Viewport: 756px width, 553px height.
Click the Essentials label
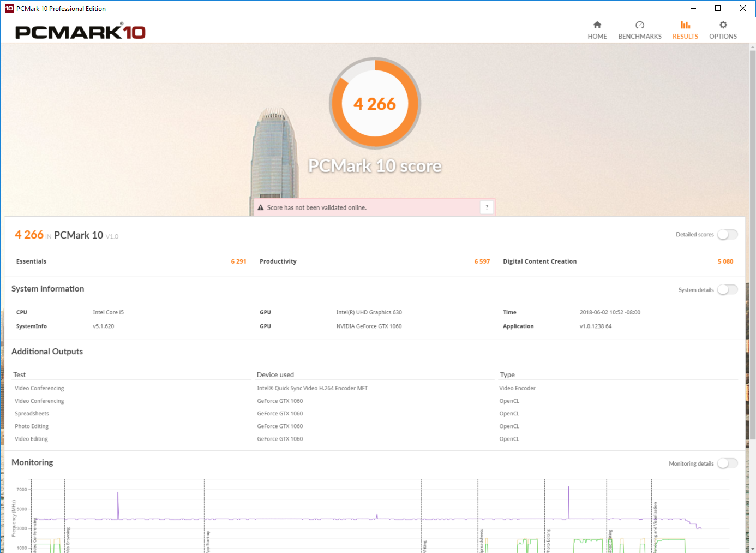click(x=31, y=261)
